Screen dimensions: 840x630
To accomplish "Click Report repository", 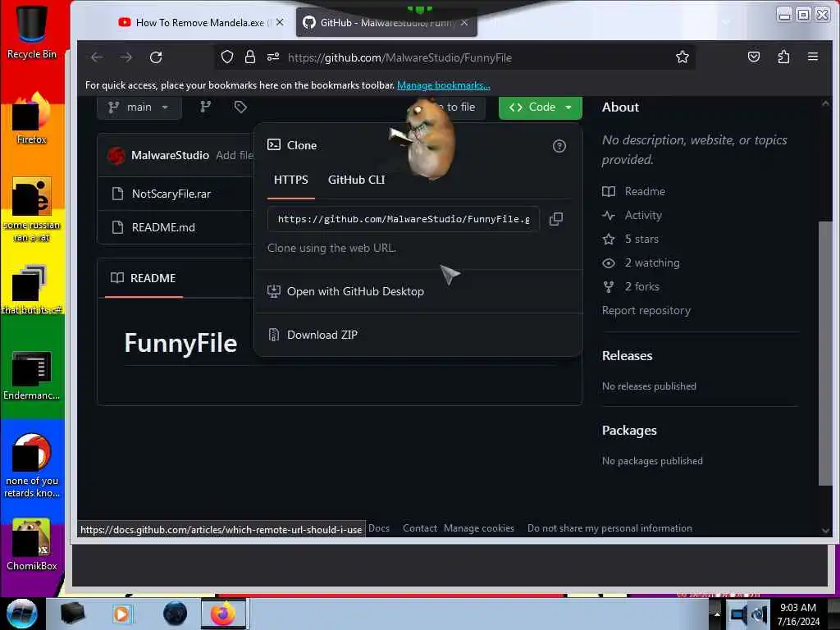I will [646, 311].
